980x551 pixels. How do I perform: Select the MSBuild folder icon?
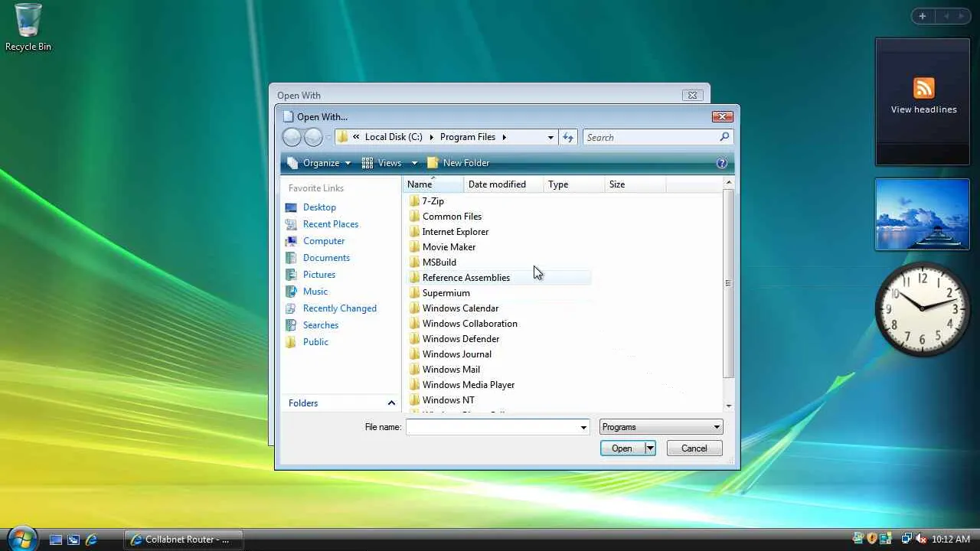414,262
